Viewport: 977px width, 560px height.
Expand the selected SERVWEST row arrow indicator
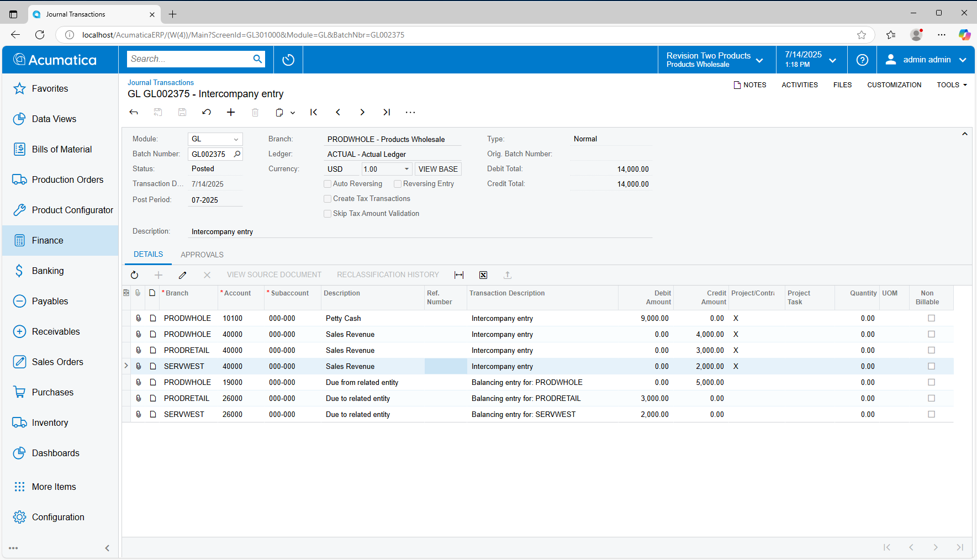click(x=126, y=366)
